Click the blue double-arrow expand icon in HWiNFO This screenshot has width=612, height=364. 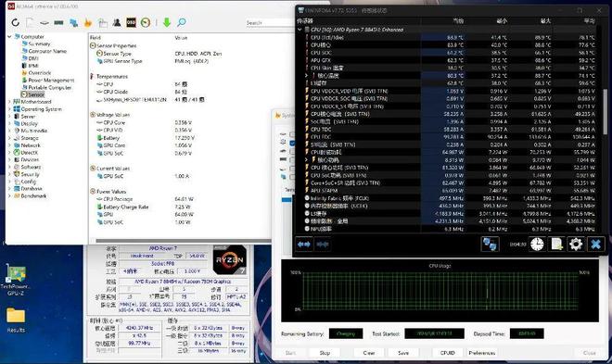coord(303,245)
